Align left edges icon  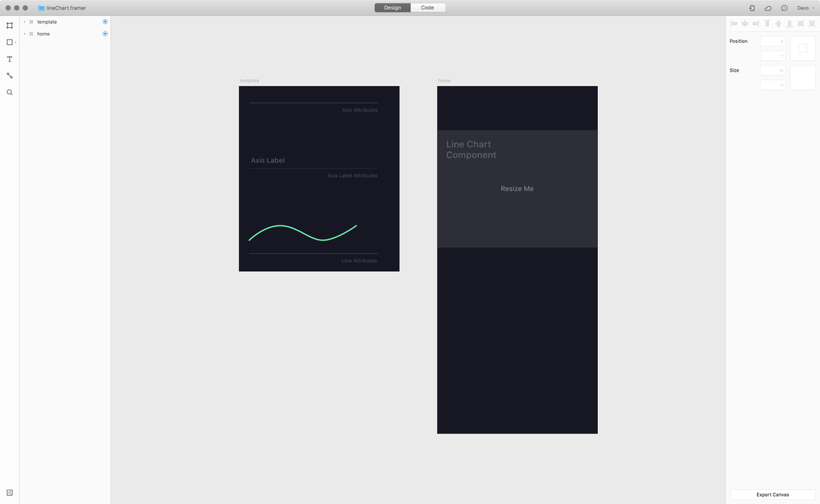coord(734,23)
